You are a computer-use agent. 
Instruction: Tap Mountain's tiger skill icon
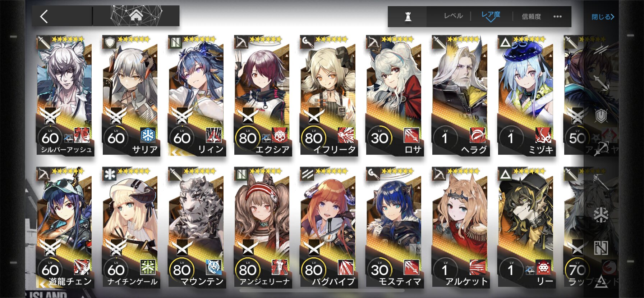click(214, 267)
